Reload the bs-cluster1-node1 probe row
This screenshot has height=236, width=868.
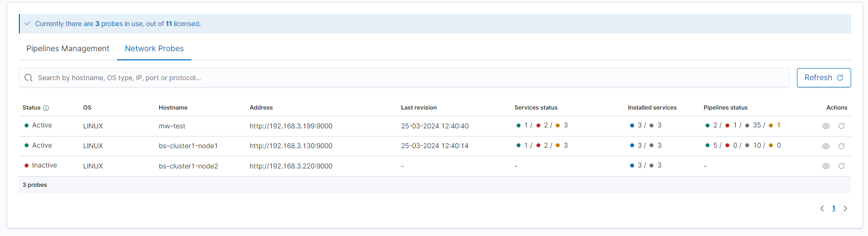[x=841, y=146]
